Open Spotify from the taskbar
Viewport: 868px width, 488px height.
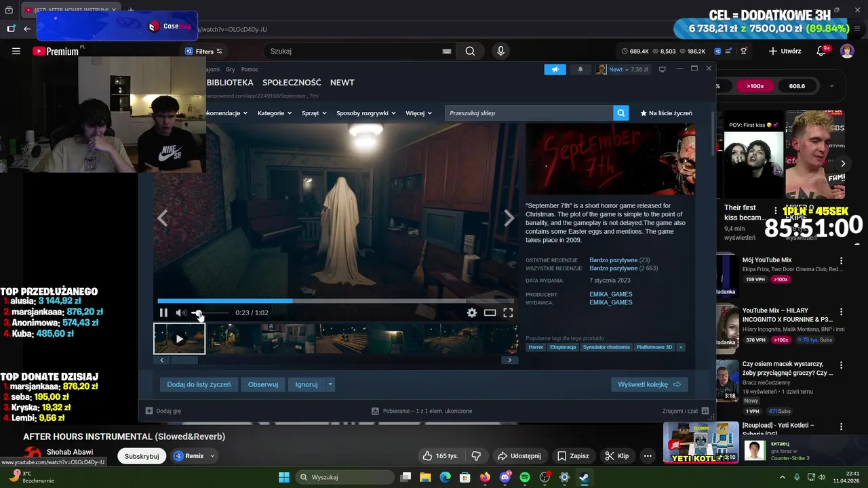(x=525, y=477)
